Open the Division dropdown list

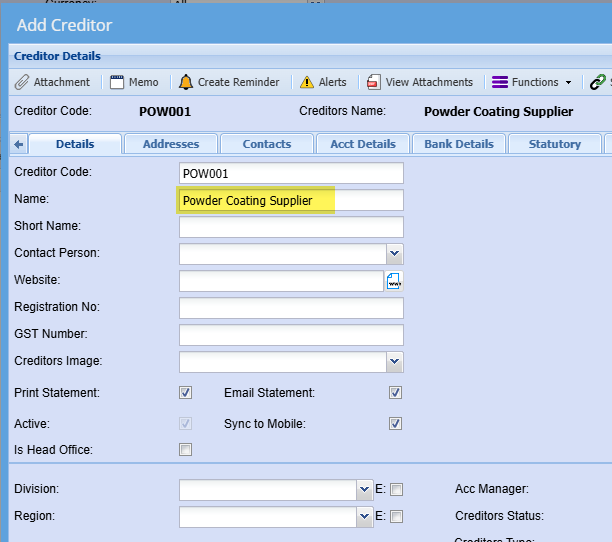click(x=365, y=489)
